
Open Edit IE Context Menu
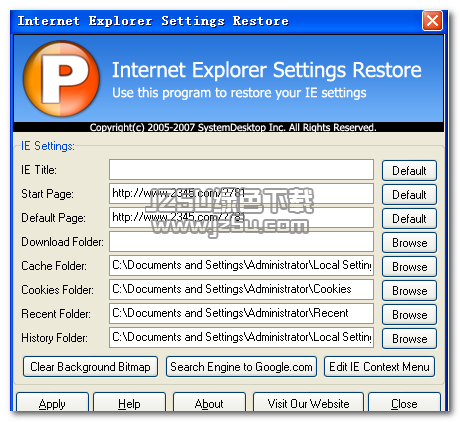(x=379, y=367)
